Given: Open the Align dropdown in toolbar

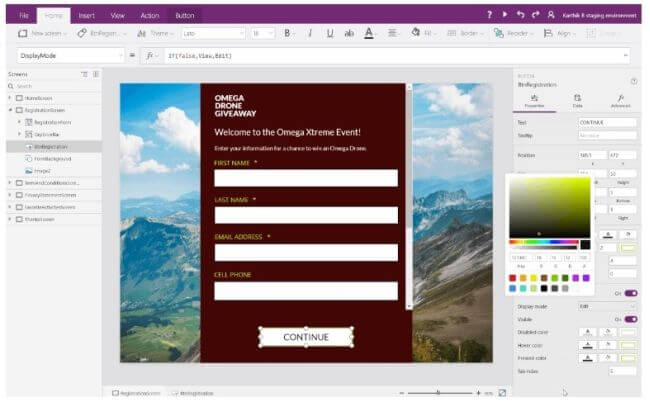Looking at the screenshot, I should (x=560, y=33).
